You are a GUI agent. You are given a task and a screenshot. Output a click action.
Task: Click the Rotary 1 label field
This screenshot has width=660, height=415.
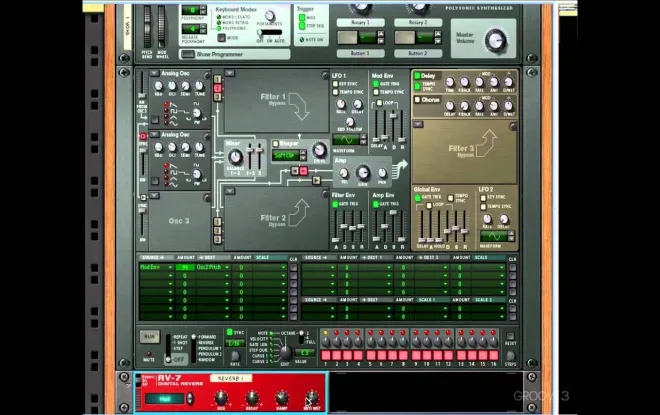click(x=360, y=23)
